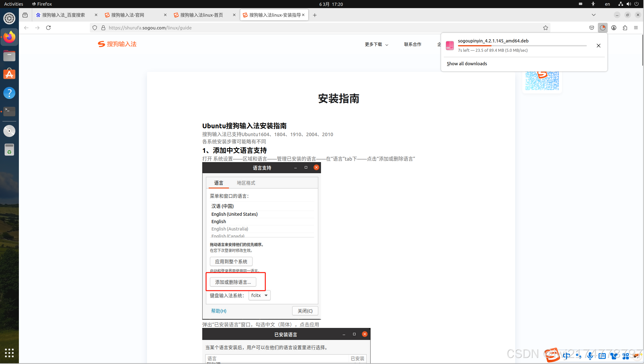Switch to 搜狗输入法_百度搜索 tab
Image resolution: width=644 pixels, height=364 pixels.
coord(67,15)
